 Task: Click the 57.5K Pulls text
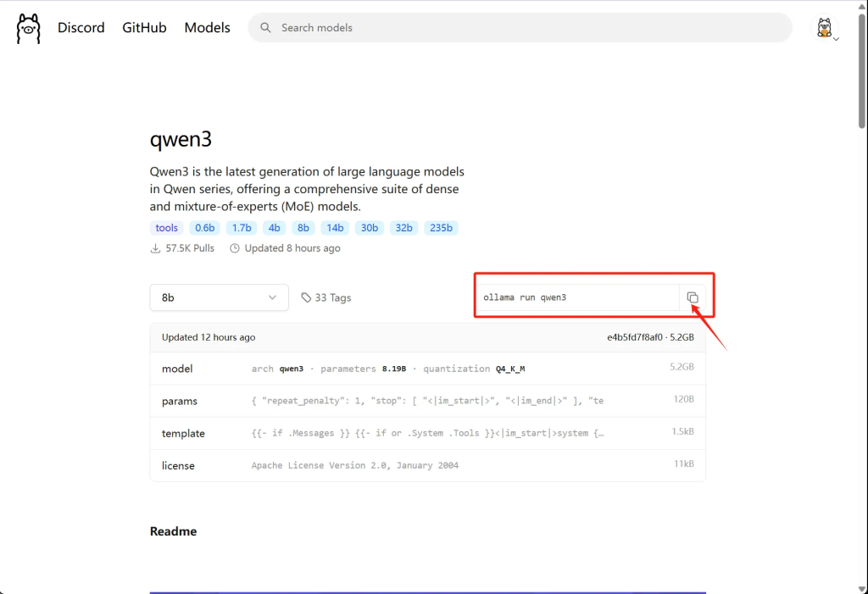[x=190, y=248]
